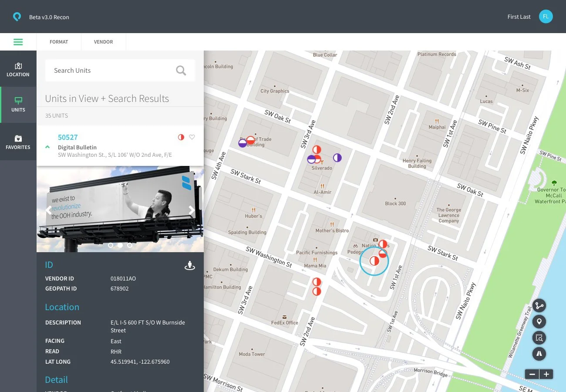This screenshot has height=392, width=566.
Task: Collapse unit 50527 details chevron
Action: [x=47, y=147]
